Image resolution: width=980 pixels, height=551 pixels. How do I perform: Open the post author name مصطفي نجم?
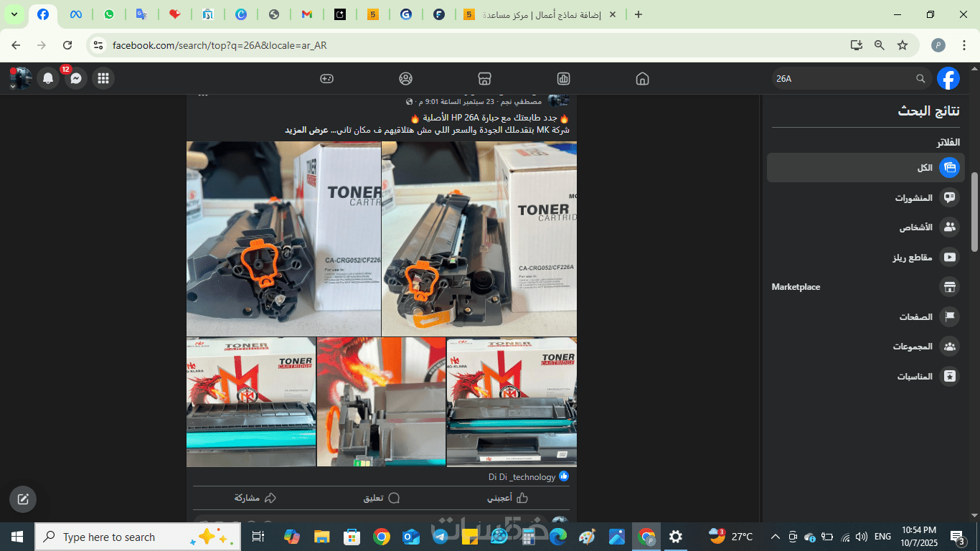[522, 102]
